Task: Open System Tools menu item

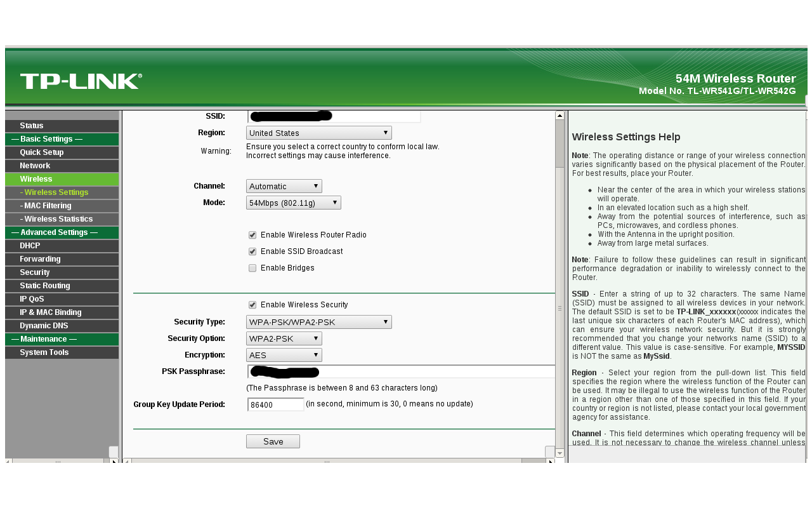Action: tap(62, 352)
